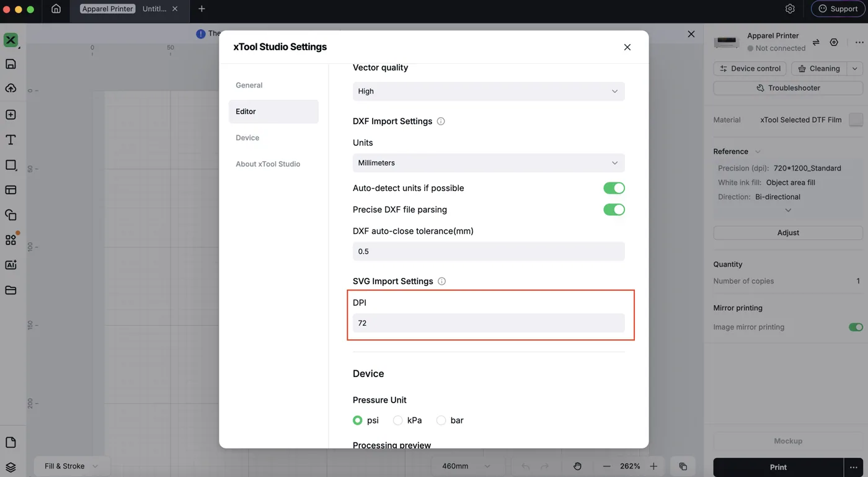Turn off Precise DXF file parsing
The width and height of the screenshot is (868, 477).
point(614,210)
